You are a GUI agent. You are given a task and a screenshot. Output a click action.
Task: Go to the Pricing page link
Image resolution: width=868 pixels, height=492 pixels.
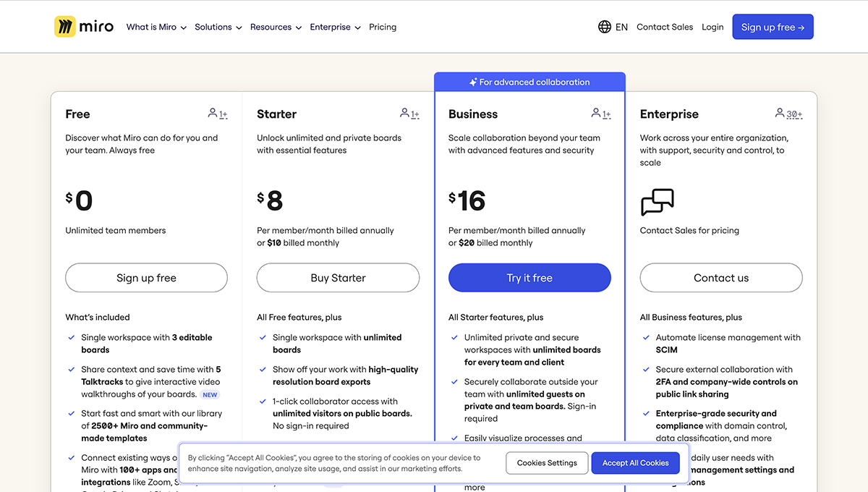(x=383, y=27)
